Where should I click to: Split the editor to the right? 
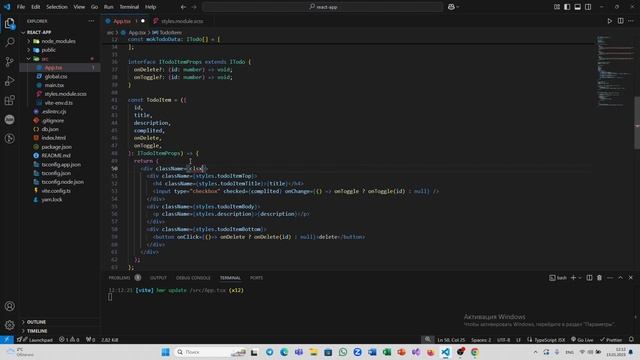point(620,21)
